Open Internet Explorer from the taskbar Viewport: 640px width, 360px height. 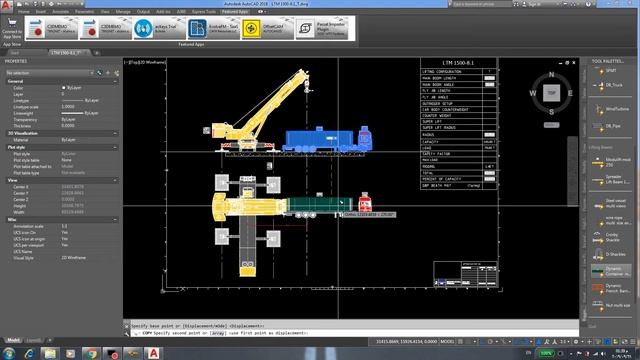pos(29,353)
